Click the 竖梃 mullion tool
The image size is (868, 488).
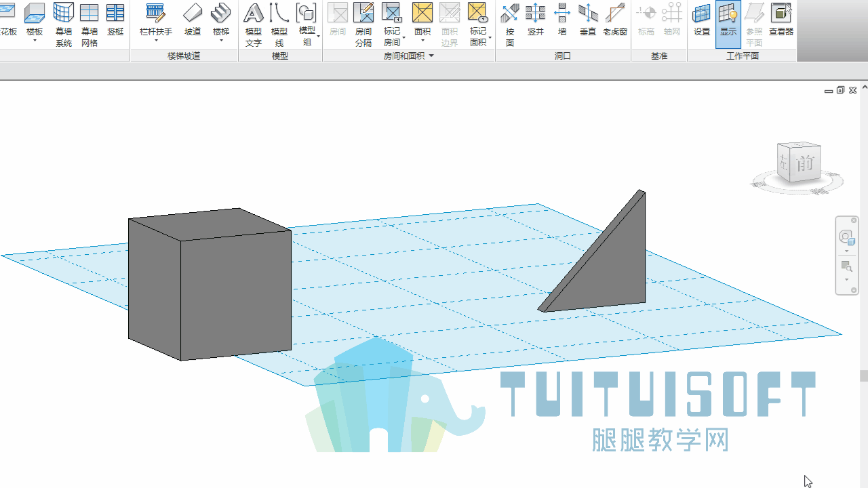(x=115, y=19)
